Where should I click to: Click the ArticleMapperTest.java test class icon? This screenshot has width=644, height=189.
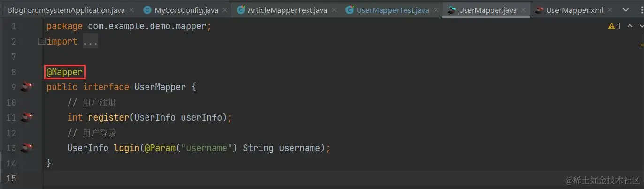241,10
